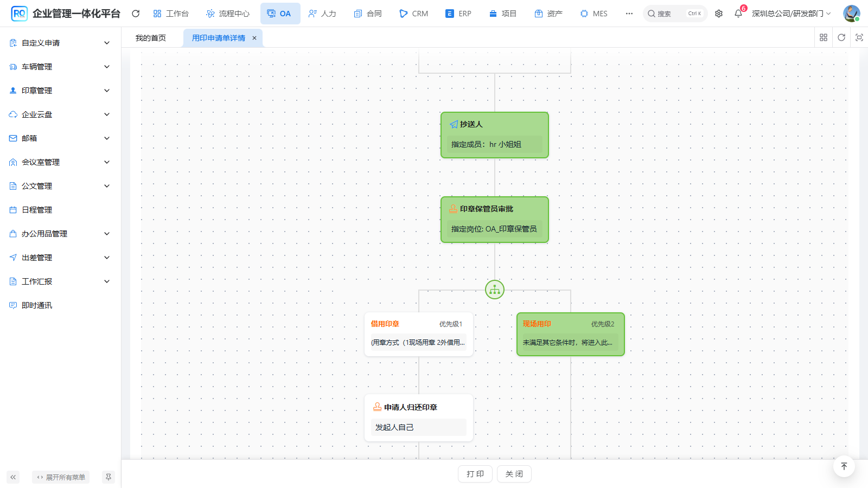Click the 关闭 button
This screenshot has height=488, width=868.
click(x=514, y=474)
